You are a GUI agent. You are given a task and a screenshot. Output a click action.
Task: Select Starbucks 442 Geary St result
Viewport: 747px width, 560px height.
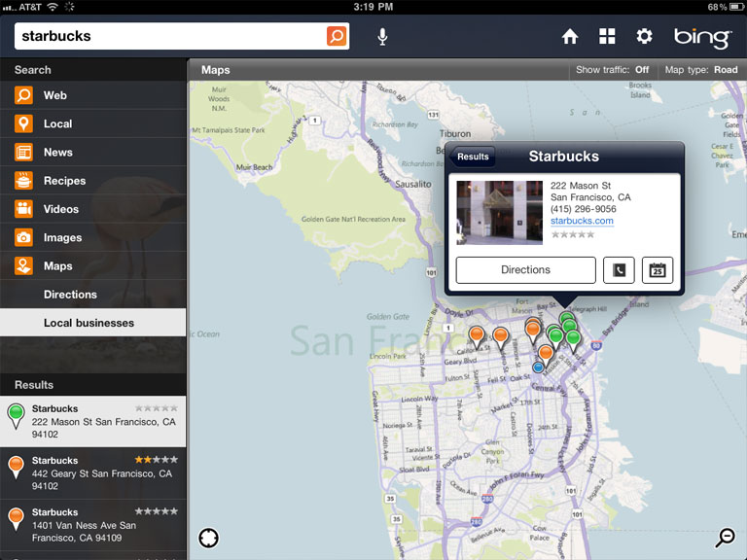pos(93,472)
